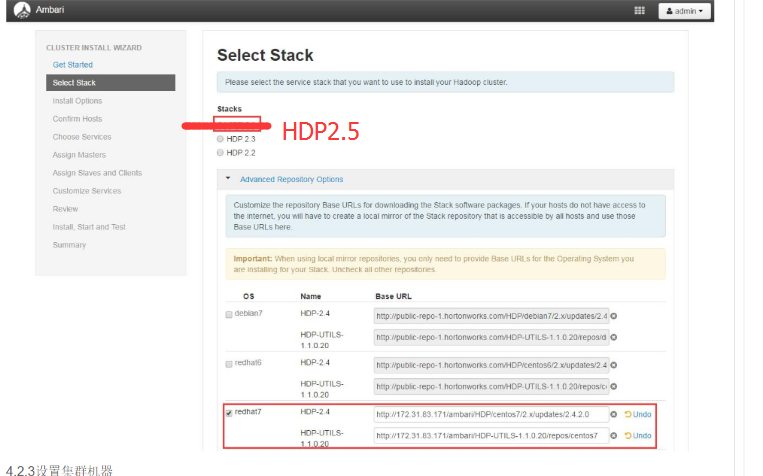Clear the redhat6 HDP-UTILS URL icon

(613, 387)
